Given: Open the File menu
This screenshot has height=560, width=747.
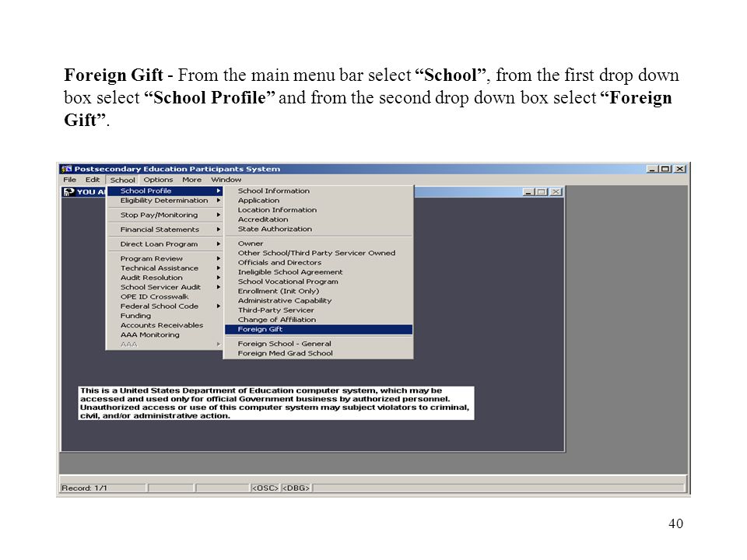Looking at the screenshot, I should (69, 180).
